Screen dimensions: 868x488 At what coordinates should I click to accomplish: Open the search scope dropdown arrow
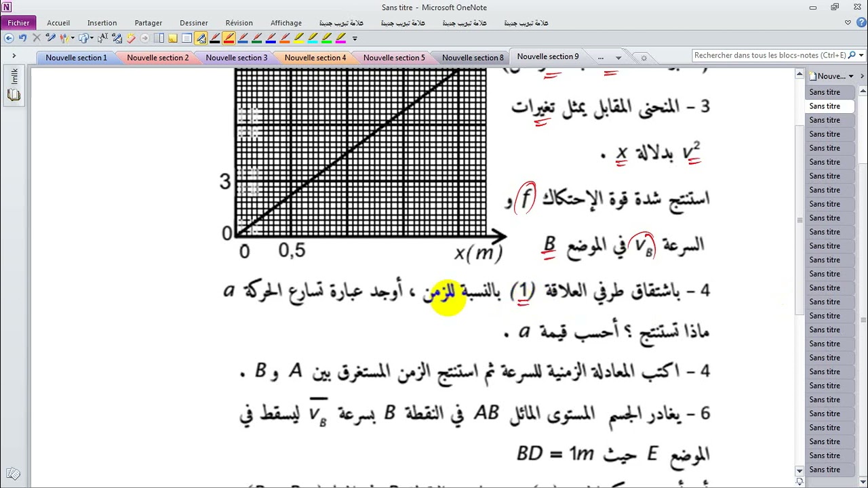click(862, 56)
